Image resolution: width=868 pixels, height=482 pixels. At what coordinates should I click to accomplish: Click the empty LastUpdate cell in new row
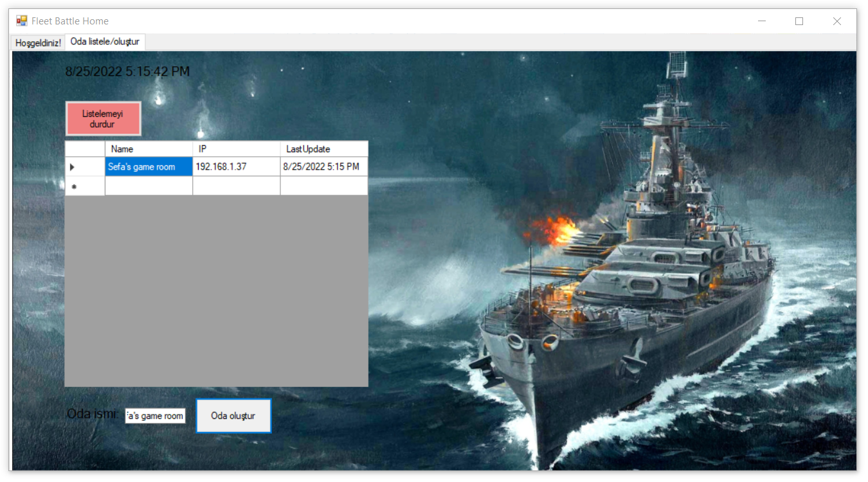click(x=324, y=185)
